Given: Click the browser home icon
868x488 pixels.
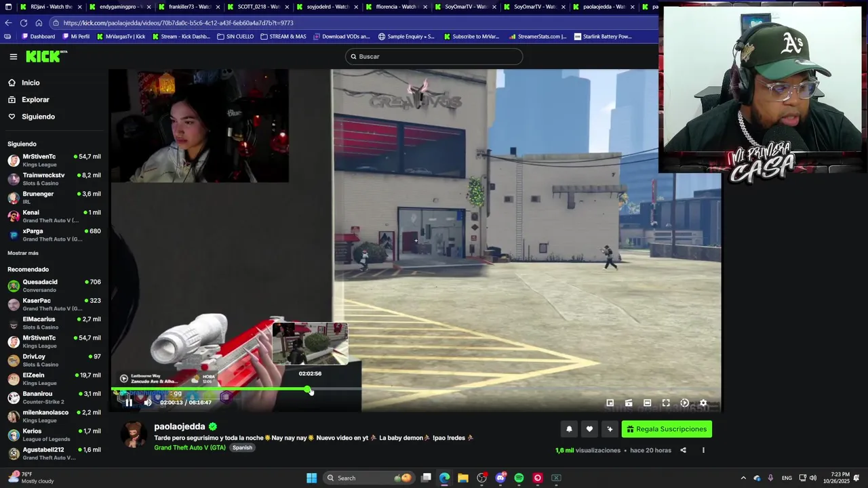Looking at the screenshot, I should coord(39,22).
